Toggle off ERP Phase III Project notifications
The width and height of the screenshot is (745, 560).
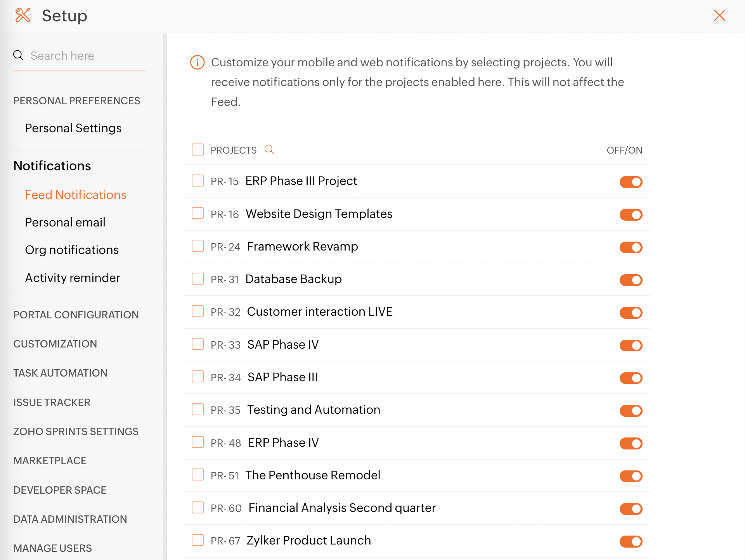631,182
